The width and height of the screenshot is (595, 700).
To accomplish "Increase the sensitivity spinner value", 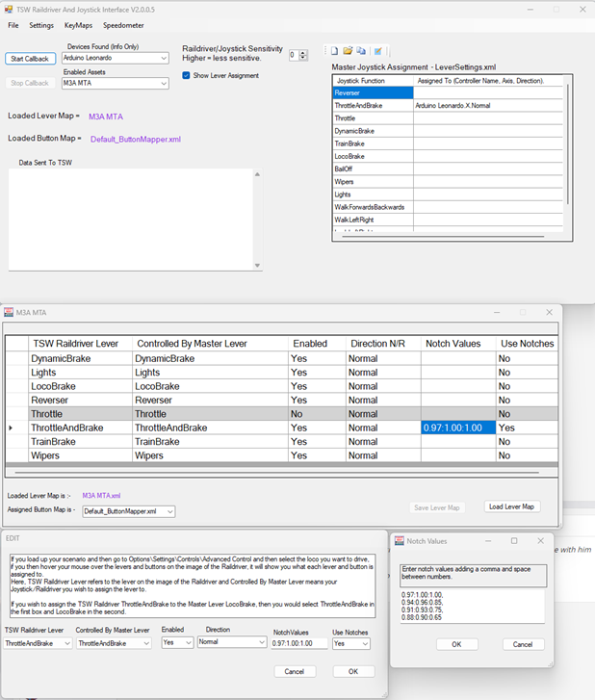I will pos(303,53).
